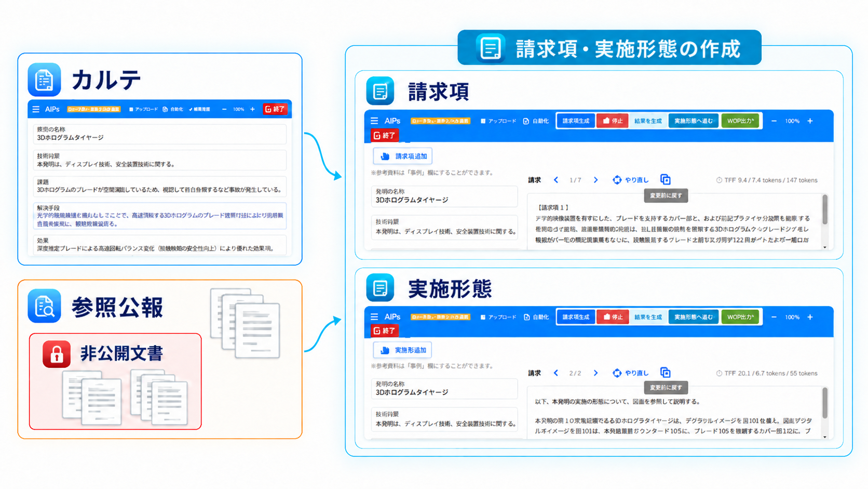Click 自動化 in the 実施形態 panel toolbar

[536, 316]
